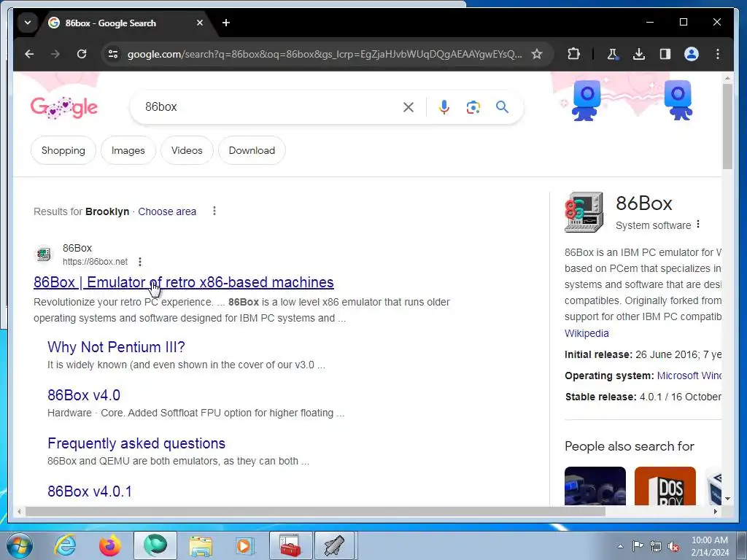Submit search with the magnifier icon
Screen dimensions: 747x560
[x=502, y=107]
